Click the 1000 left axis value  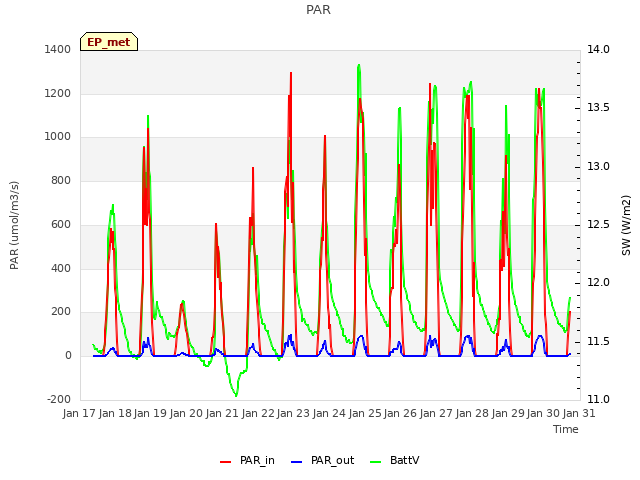(58, 137)
